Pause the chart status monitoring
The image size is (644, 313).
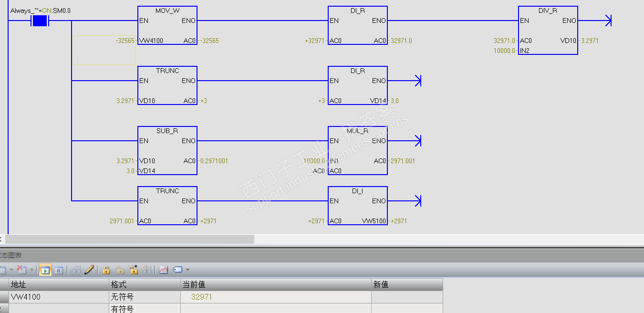[59, 270]
